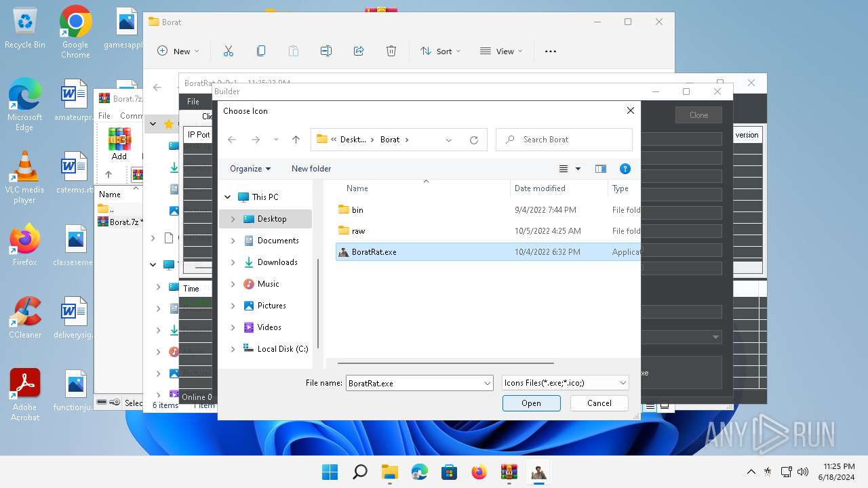Open the File name dropdown arrow

click(x=488, y=383)
